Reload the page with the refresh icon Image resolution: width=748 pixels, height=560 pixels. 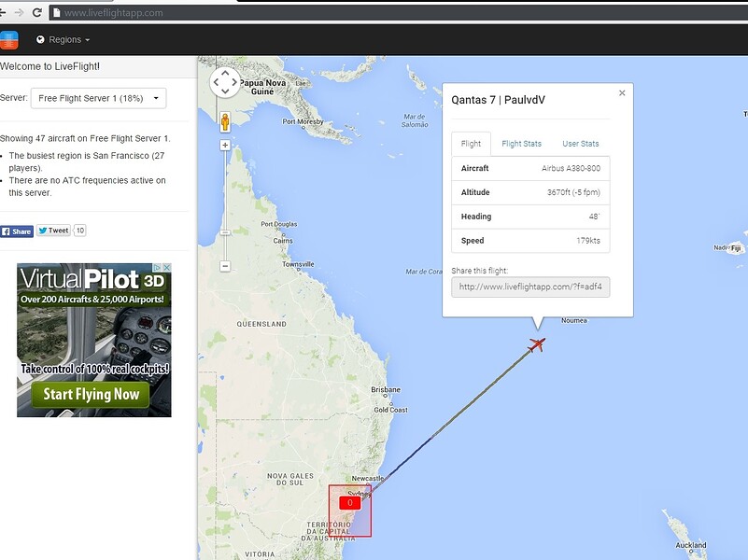[x=37, y=13]
